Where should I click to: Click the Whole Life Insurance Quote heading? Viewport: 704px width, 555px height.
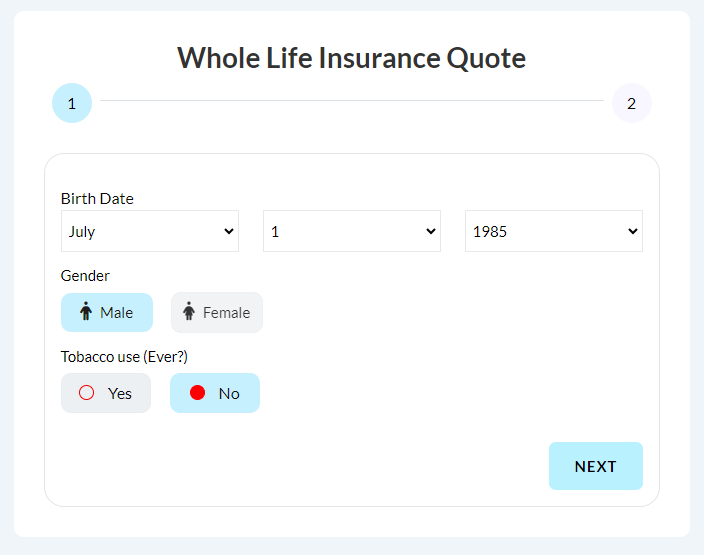click(352, 58)
